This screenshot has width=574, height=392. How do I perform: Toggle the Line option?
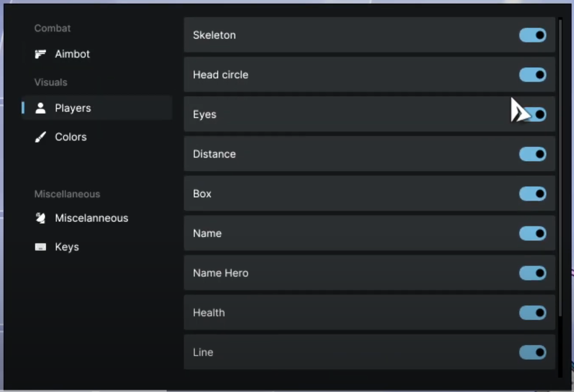(533, 352)
